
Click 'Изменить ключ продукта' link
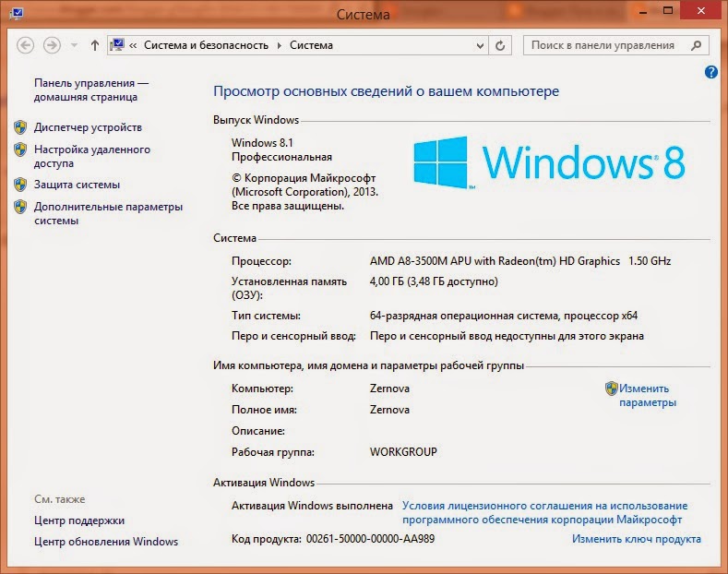tap(636, 539)
